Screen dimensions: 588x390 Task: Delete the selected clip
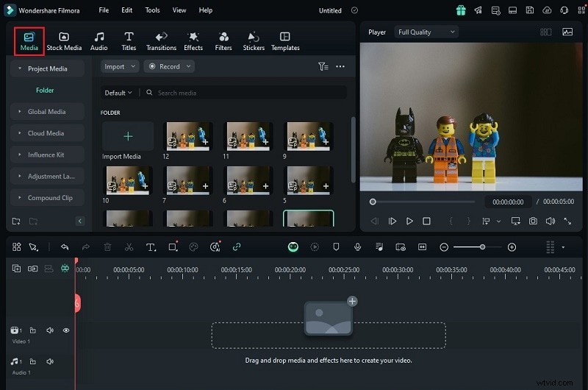coord(107,247)
